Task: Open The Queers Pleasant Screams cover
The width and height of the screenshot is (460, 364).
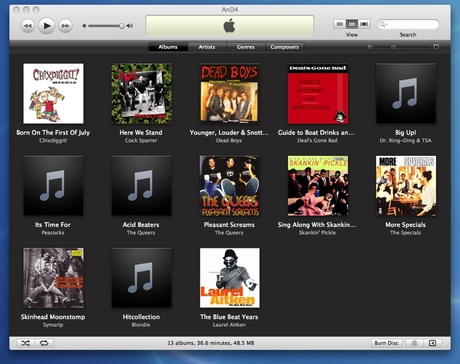Action: pyautogui.click(x=229, y=186)
